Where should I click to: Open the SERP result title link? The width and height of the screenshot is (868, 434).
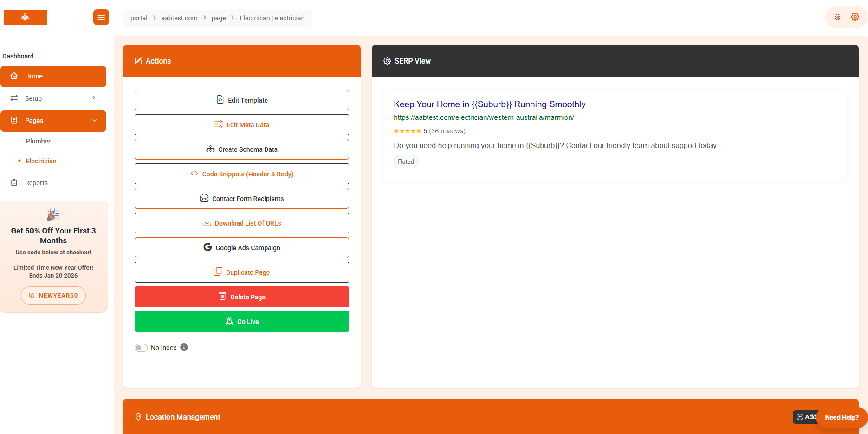[489, 104]
